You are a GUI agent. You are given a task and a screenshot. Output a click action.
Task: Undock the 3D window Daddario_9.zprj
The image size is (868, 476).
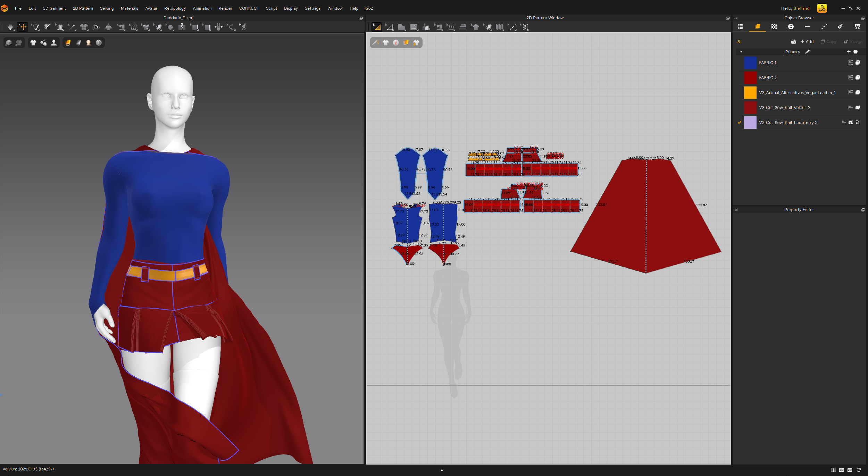tap(361, 18)
